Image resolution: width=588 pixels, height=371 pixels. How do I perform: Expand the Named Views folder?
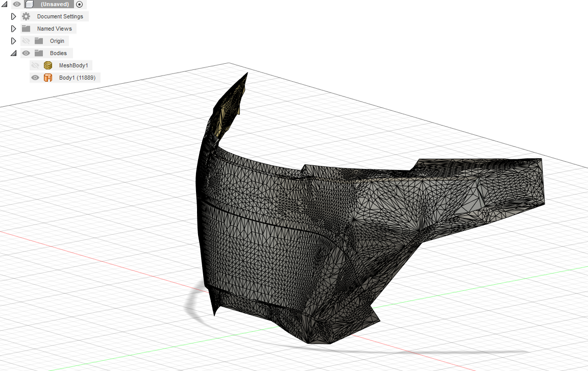point(13,29)
